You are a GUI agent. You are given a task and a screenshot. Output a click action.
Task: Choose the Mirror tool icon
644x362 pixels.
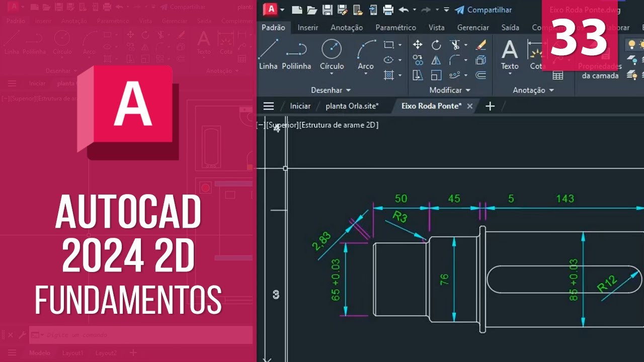click(436, 60)
